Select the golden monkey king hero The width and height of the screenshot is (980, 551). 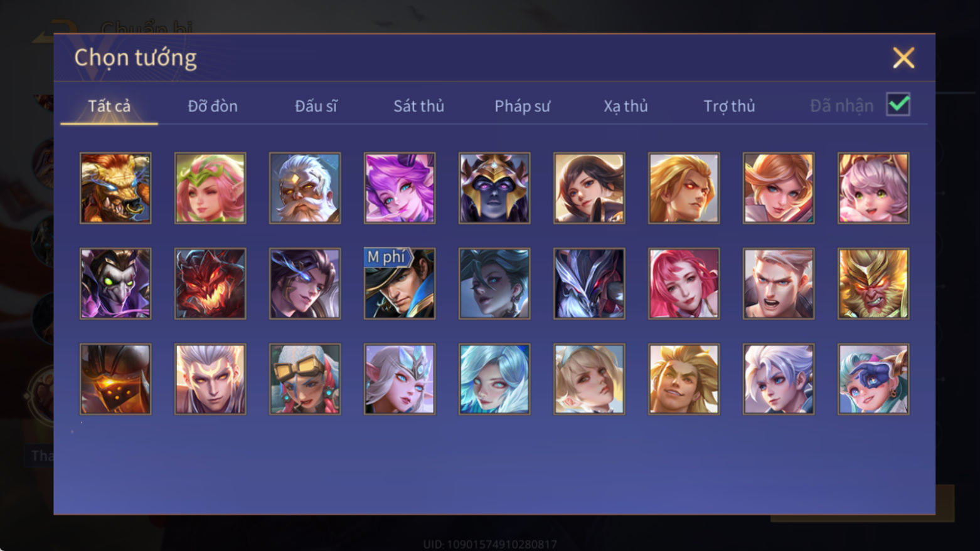click(873, 283)
